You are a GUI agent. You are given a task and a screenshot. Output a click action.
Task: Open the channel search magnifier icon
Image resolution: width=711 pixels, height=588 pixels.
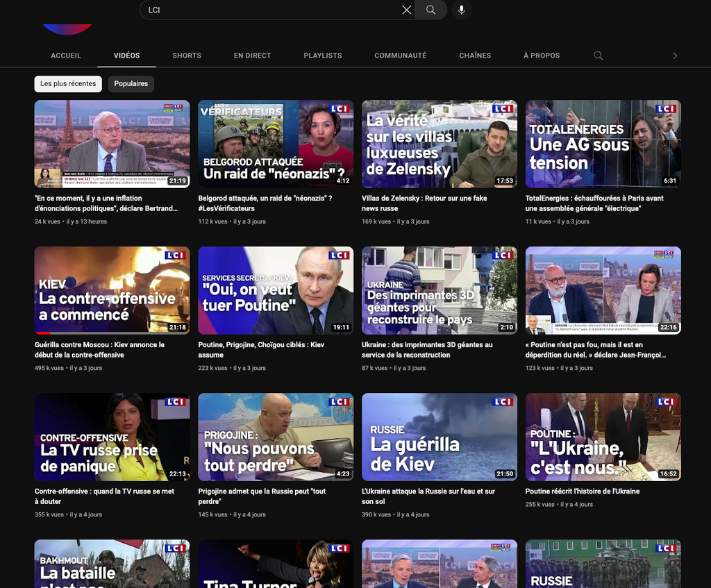pyautogui.click(x=598, y=56)
